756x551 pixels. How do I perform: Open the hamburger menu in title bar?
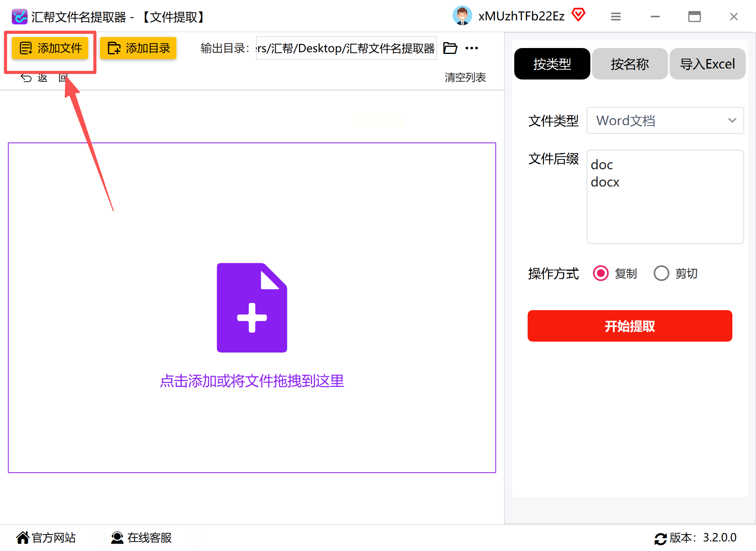[x=615, y=17]
